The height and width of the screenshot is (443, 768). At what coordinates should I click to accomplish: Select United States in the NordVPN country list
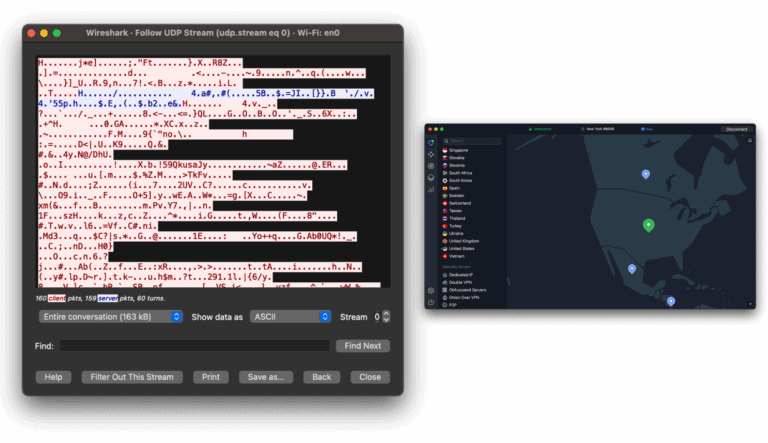click(458, 248)
